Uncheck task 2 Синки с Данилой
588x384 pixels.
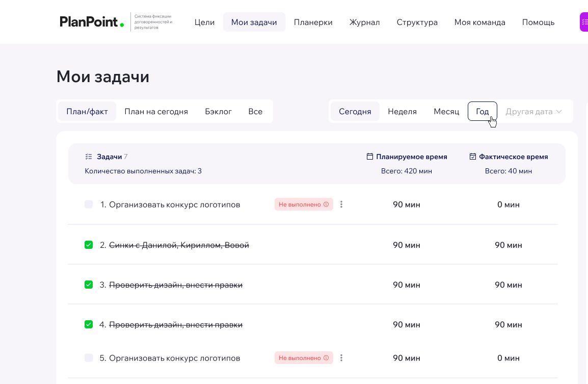coord(89,245)
